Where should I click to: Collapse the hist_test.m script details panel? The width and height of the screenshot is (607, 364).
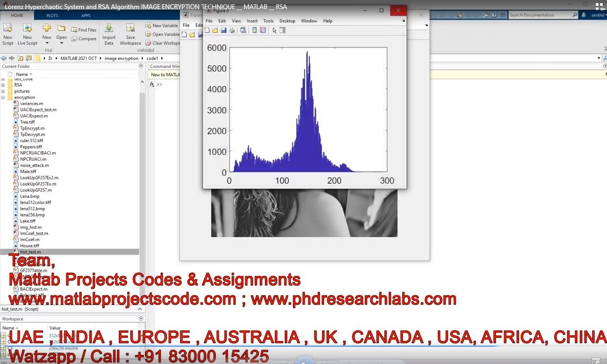pyautogui.click(x=140, y=309)
